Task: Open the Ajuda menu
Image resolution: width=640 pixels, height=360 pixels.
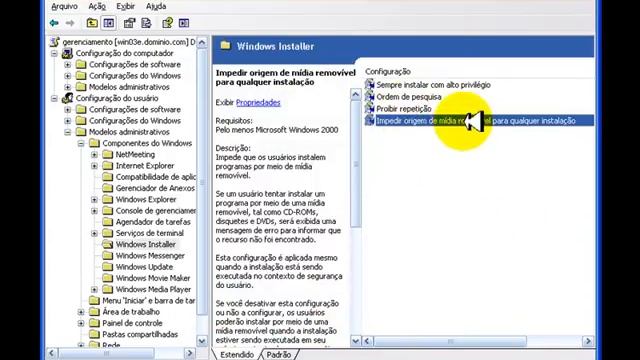Action: point(156,6)
